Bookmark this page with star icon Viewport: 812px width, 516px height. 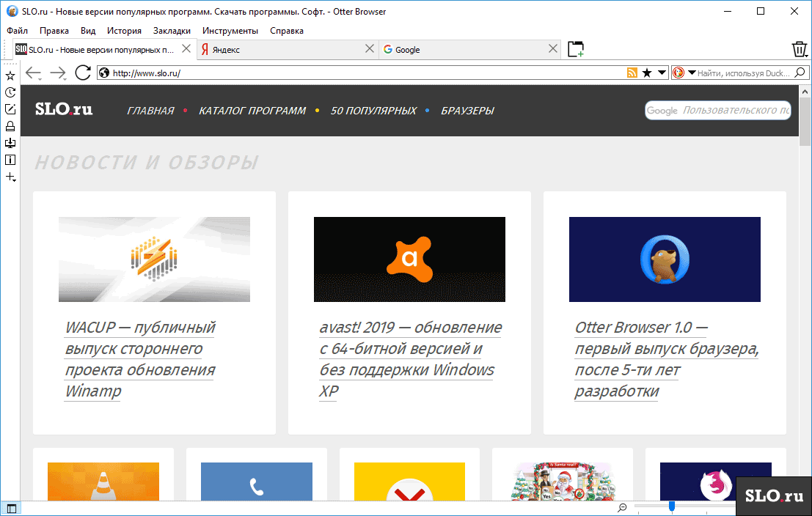tap(647, 73)
